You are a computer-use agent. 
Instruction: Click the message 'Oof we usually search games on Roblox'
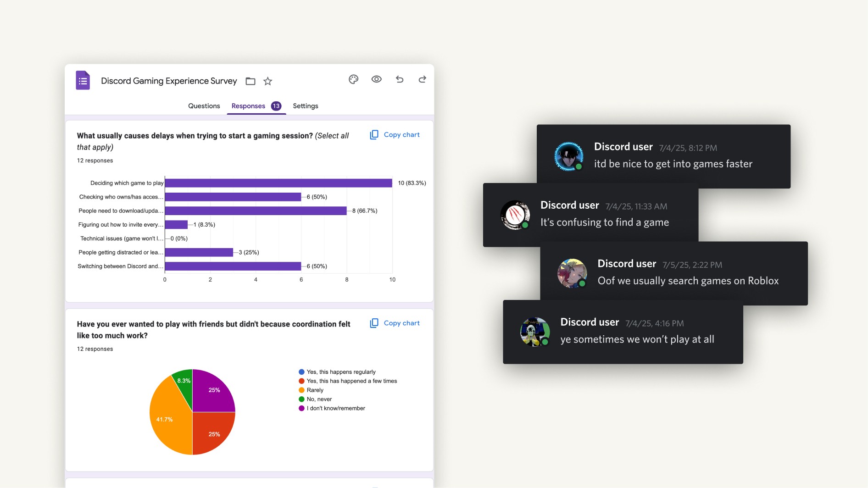click(688, 281)
